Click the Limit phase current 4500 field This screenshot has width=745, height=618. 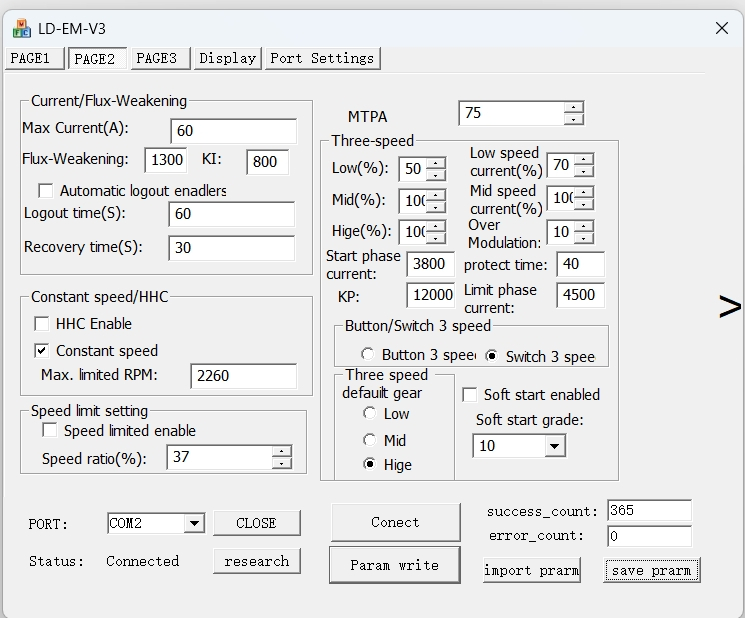click(x=581, y=295)
